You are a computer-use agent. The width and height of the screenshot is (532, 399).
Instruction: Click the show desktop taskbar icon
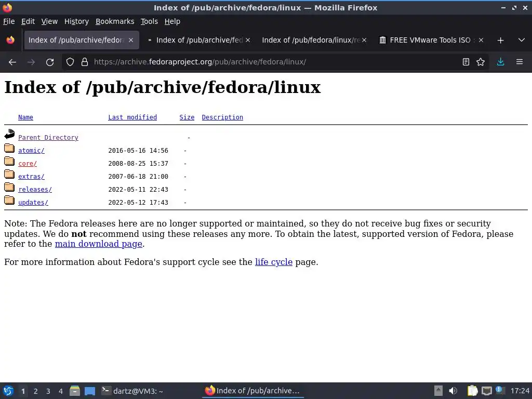(90, 391)
